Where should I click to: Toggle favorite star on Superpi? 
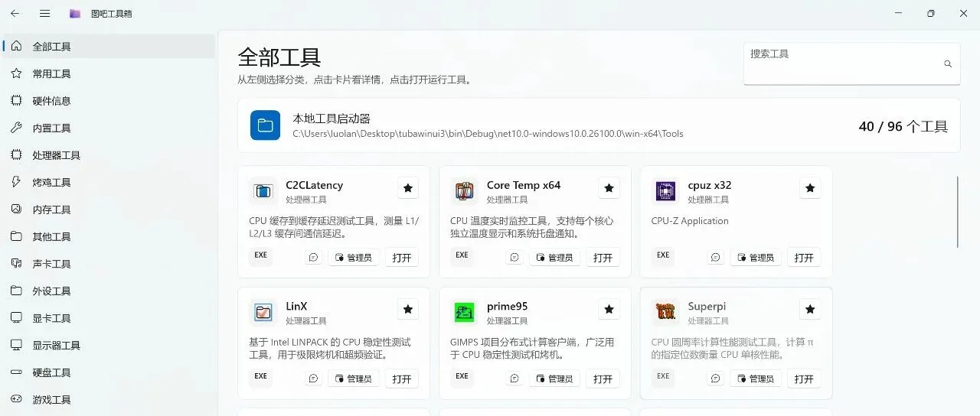(x=810, y=309)
